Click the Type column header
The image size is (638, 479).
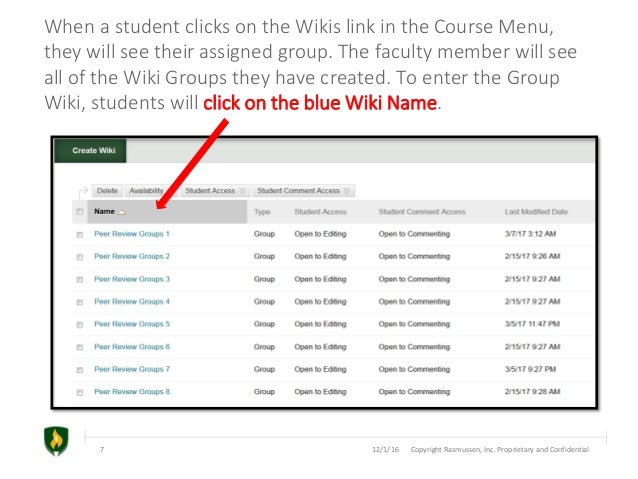[262, 212]
